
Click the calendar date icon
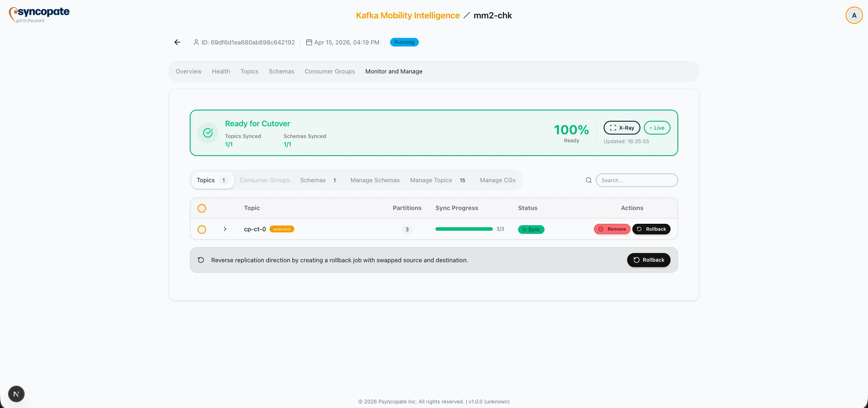pos(309,42)
